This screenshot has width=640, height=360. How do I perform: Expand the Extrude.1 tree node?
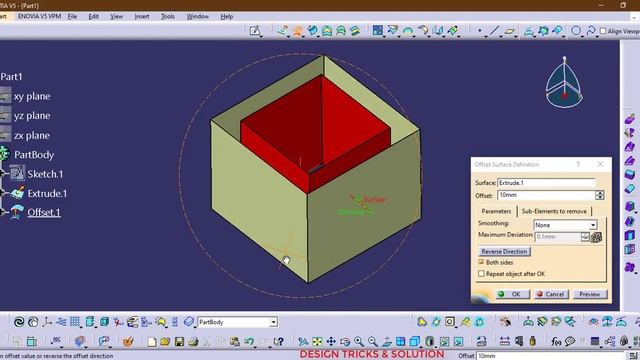click(x=3, y=193)
